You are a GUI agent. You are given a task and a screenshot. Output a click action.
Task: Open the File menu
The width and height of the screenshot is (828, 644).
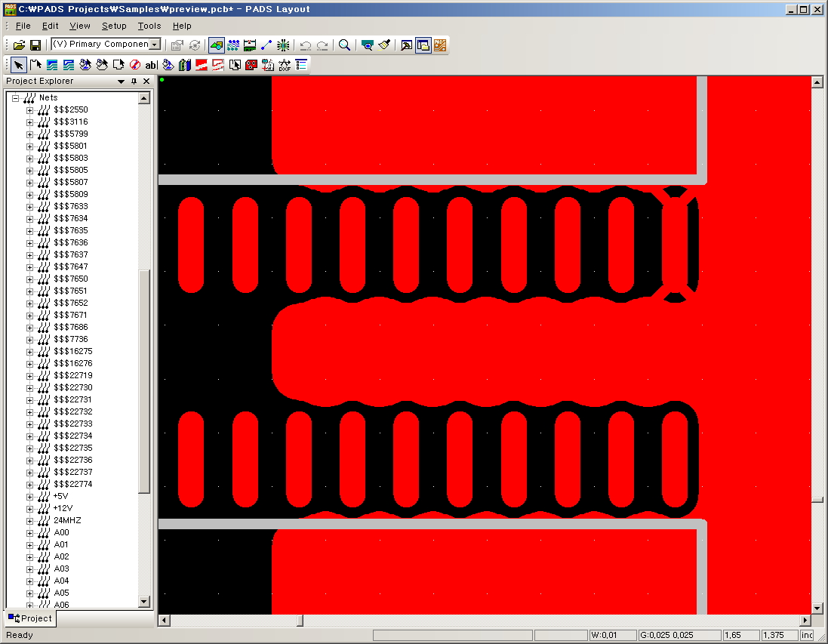(x=23, y=26)
